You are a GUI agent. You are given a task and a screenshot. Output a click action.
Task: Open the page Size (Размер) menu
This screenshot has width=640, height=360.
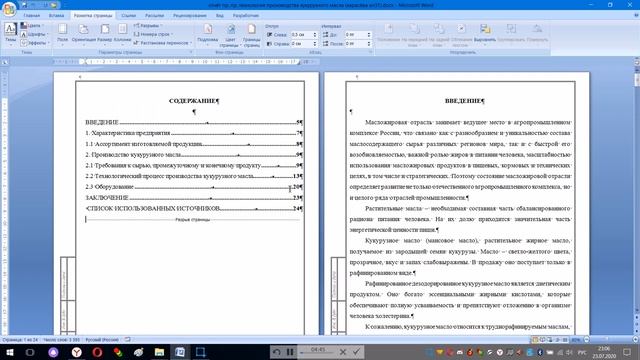pos(105,34)
